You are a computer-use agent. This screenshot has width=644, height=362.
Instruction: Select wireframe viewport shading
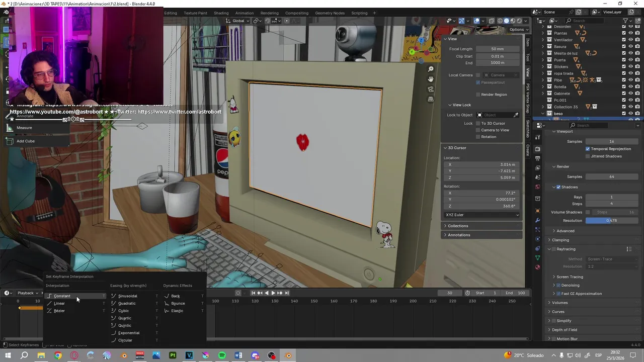(500, 21)
